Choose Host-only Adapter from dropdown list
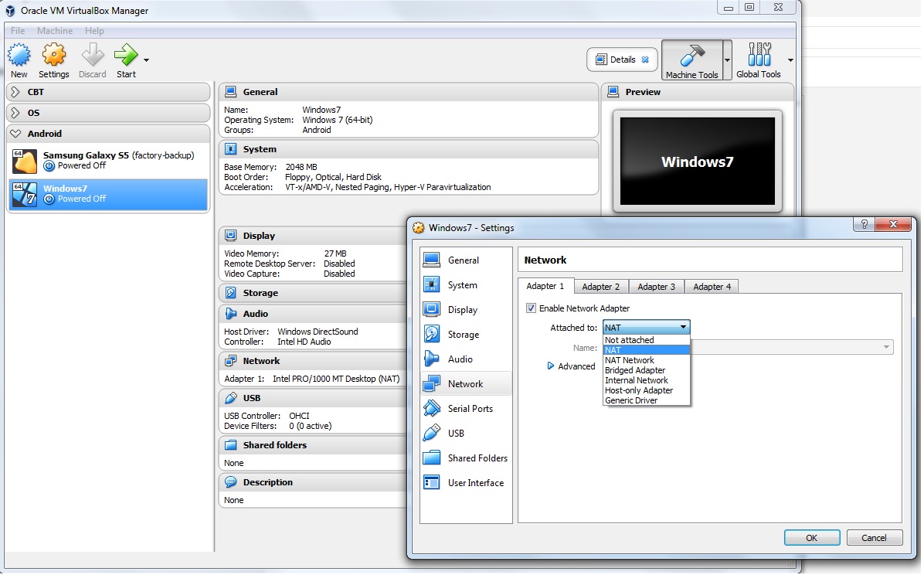This screenshot has width=924, height=575. [x=647, y=390]
